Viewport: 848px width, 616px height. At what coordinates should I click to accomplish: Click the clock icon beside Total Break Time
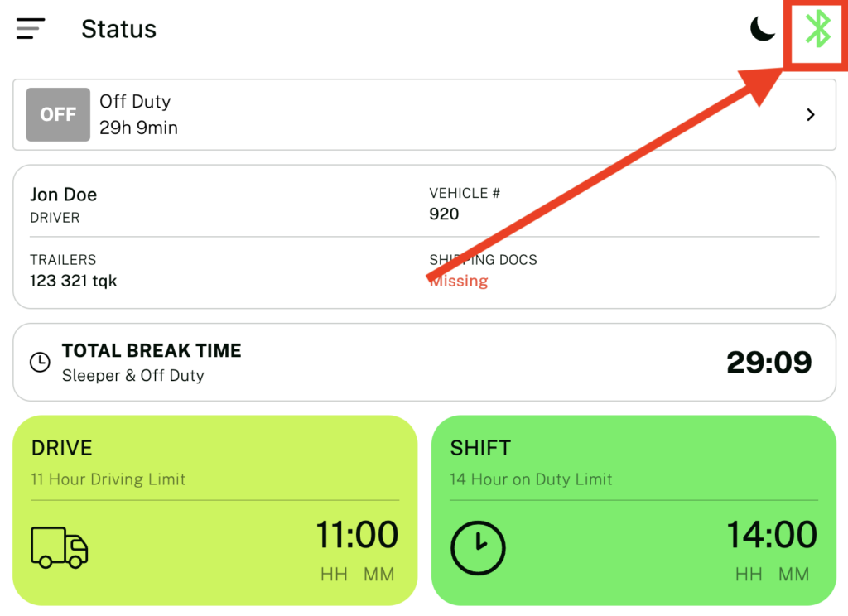[x=39, y=363]
